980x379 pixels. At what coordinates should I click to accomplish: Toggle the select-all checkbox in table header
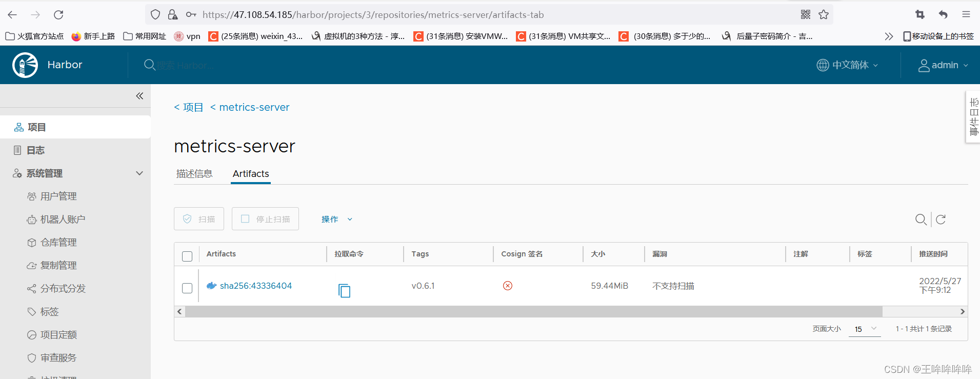tap(187, 256)
